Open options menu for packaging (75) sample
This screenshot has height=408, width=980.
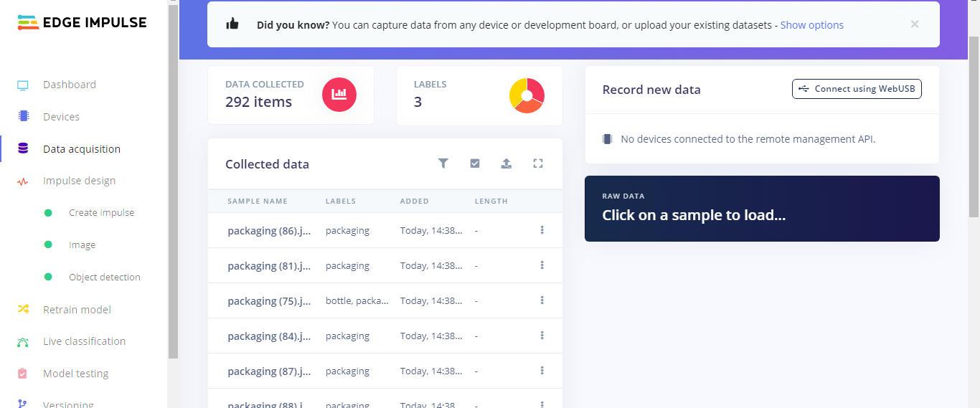[542, 300]
